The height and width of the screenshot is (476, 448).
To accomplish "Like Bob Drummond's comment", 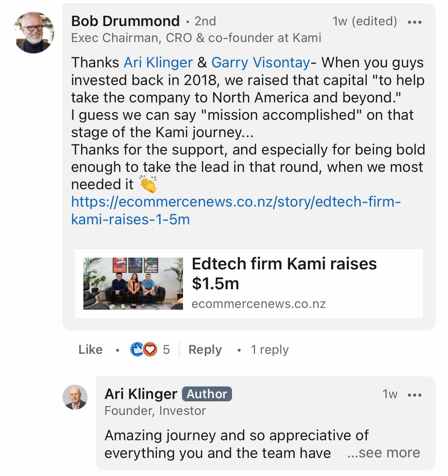I will click(x=90, y=350).
